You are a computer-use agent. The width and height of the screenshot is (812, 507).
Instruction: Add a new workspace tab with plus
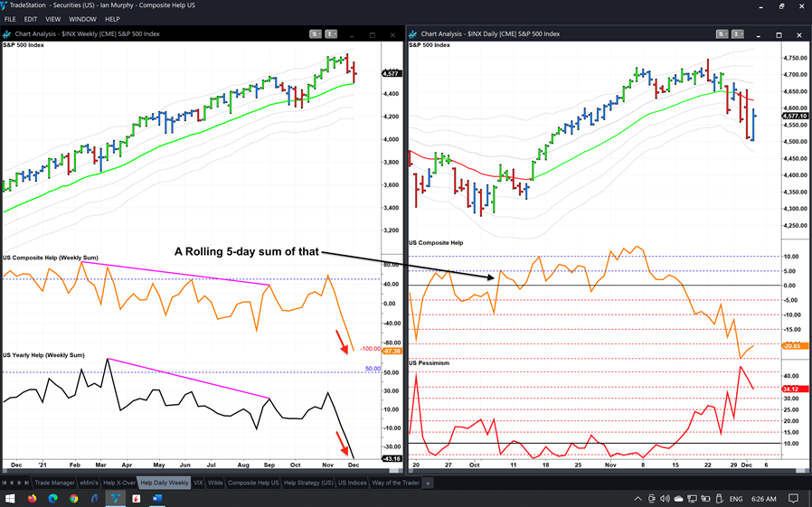pyautogui.click(x=428, y=484)
